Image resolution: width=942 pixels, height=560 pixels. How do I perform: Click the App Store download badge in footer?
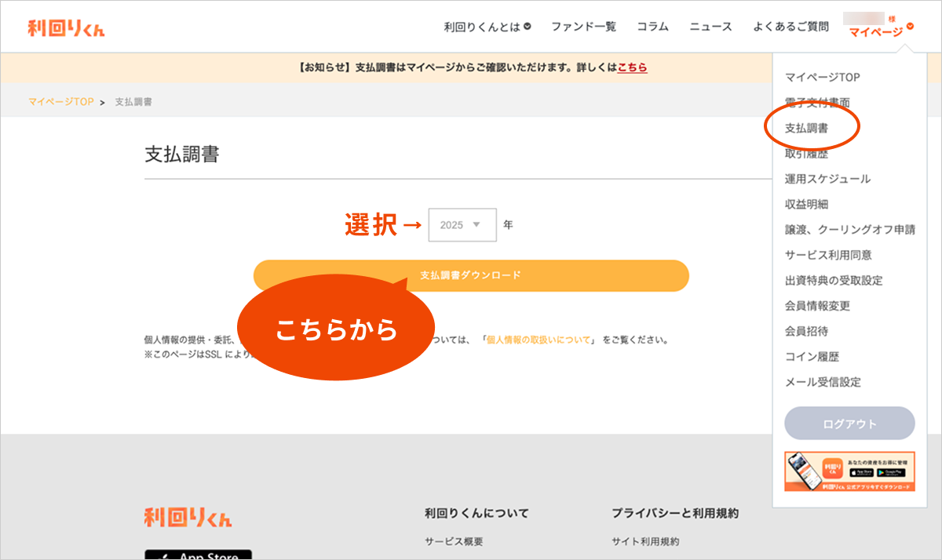(x=198, y=554)
